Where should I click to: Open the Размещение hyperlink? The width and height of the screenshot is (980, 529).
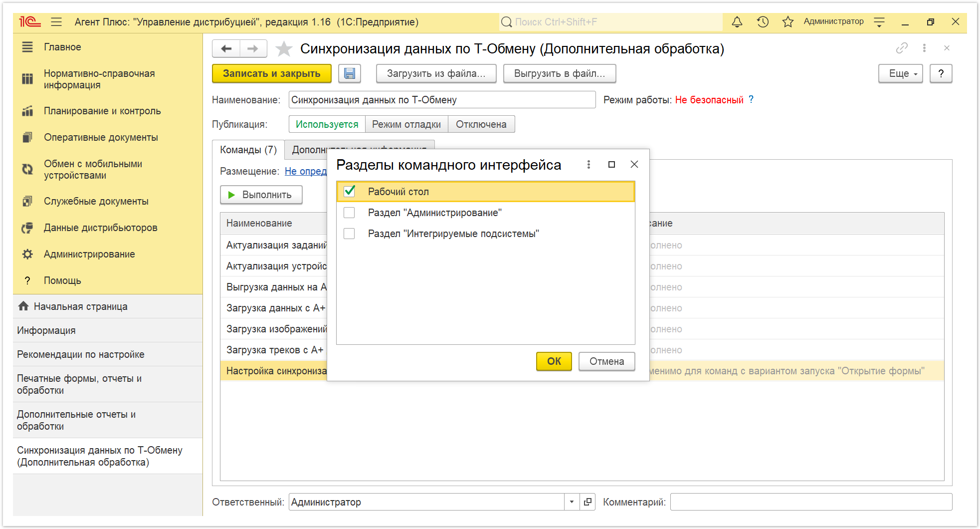305,171
